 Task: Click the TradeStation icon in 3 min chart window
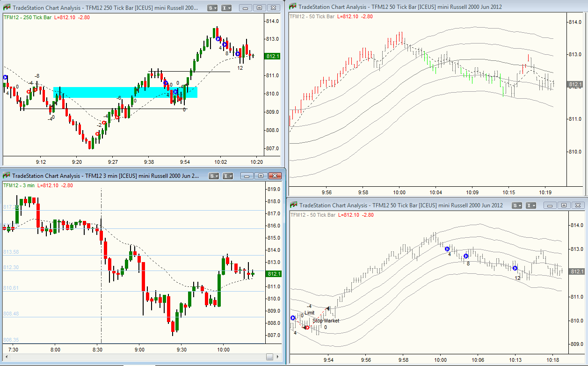[6, 176]
